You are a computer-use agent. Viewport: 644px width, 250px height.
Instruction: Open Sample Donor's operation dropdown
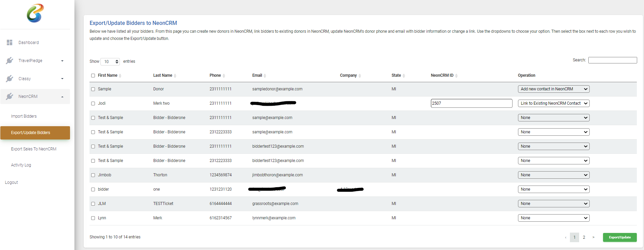pyautogui.click(x=554, y=89)
